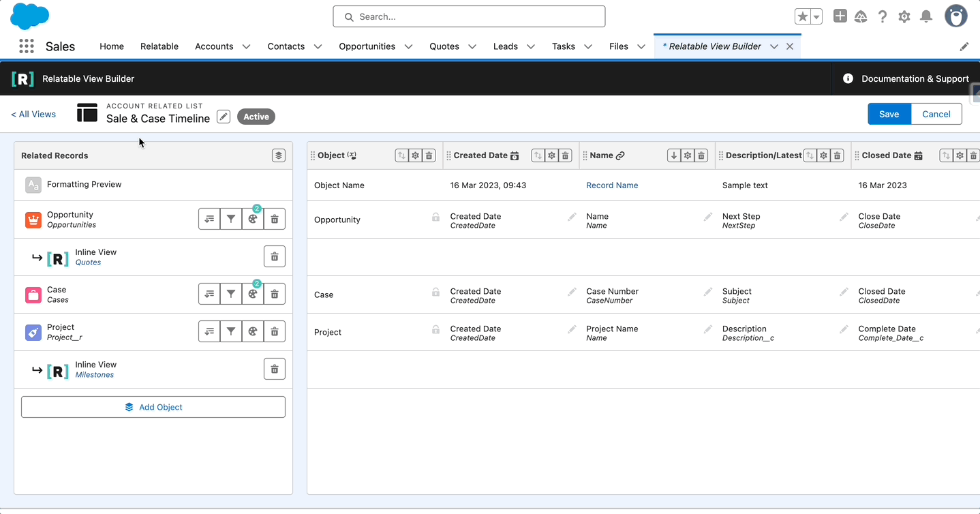980x514 pixels.
Task: Switch to the Relatable tab
Action: tap(159, 46)
